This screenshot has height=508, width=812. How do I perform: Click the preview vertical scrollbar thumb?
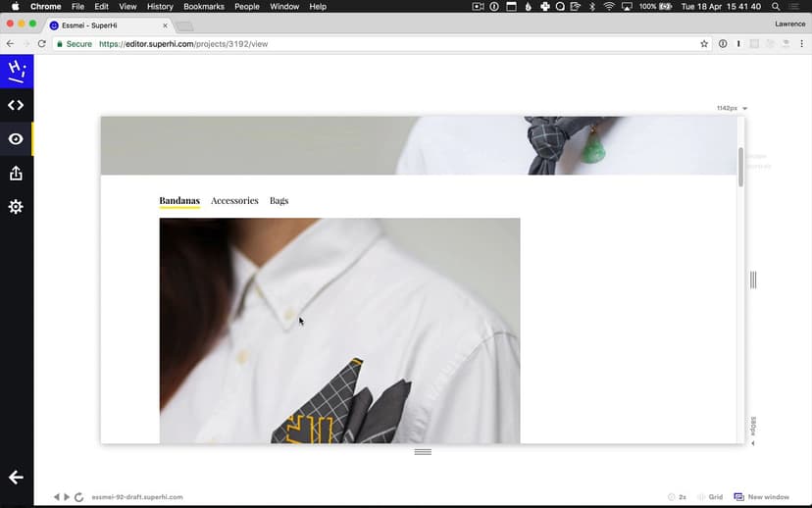(741, 167)
